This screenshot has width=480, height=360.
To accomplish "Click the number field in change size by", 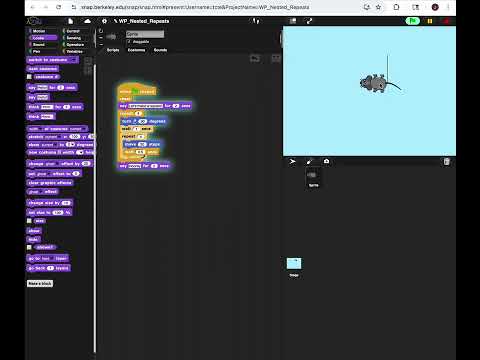I will point(66,203).
